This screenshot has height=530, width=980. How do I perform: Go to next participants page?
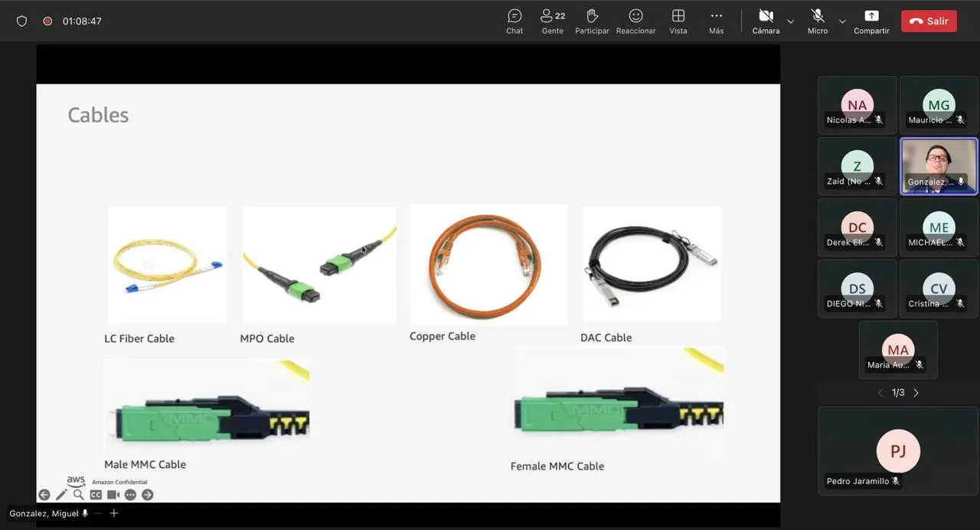(916, 393)
